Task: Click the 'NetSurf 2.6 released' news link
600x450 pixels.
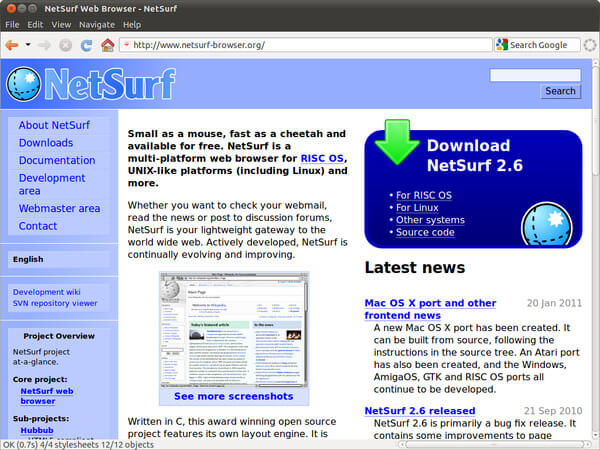Action: point(419,411)
